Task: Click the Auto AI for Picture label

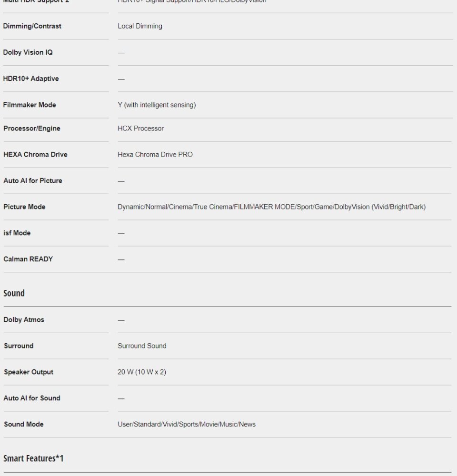Action: click(33, 180)
